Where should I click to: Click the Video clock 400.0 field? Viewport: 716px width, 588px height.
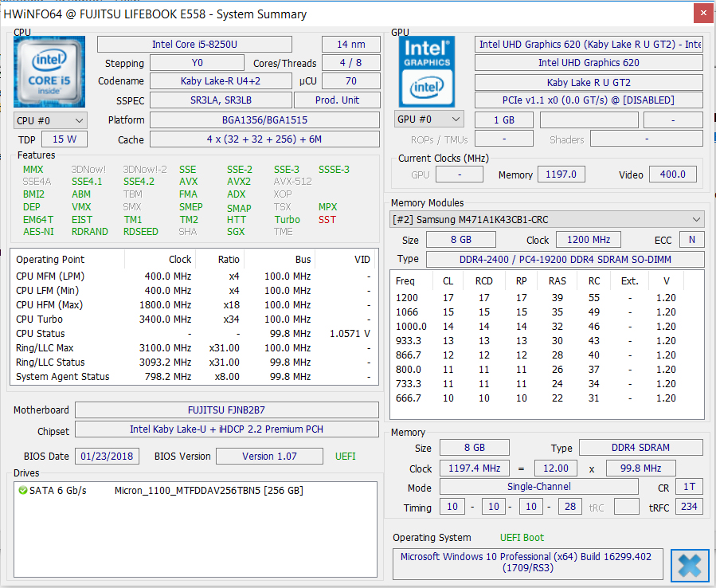(673, 174)
